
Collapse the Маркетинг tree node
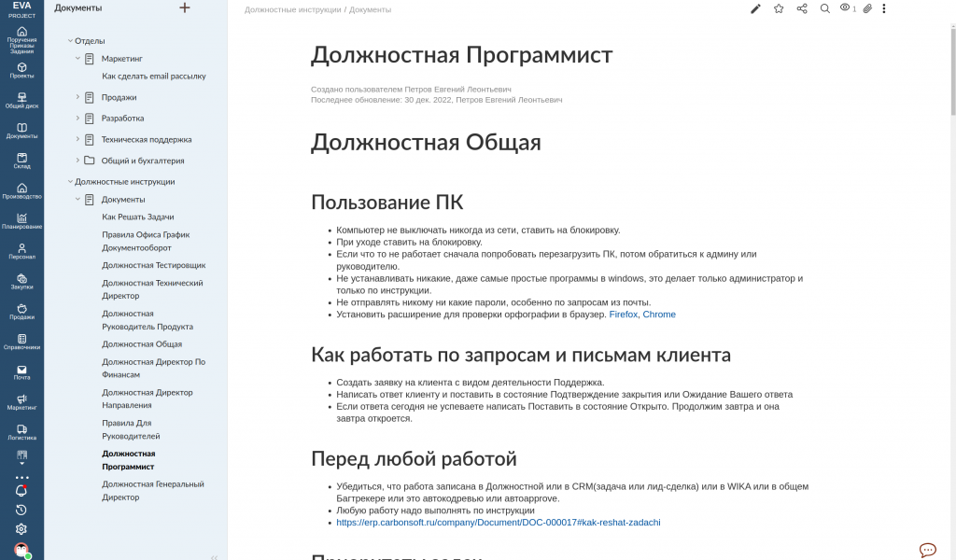(x=77, y=59)
